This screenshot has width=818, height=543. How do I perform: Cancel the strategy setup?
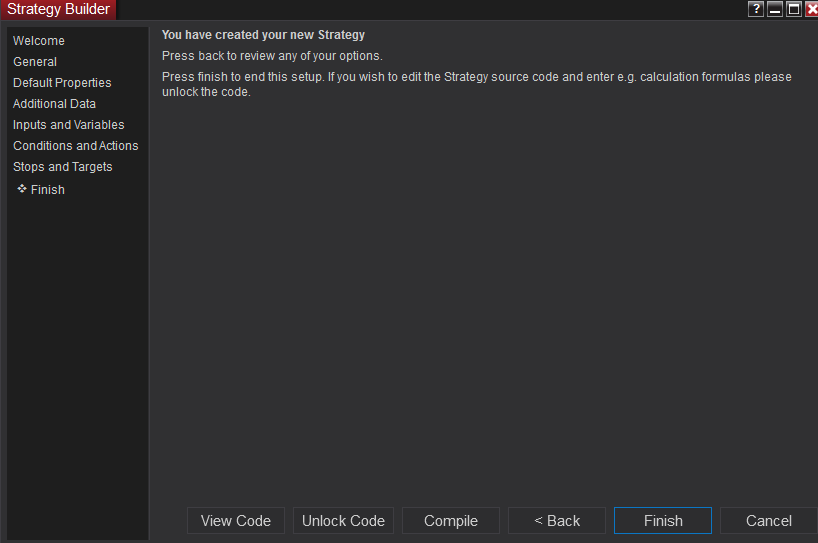coord(769,520)
